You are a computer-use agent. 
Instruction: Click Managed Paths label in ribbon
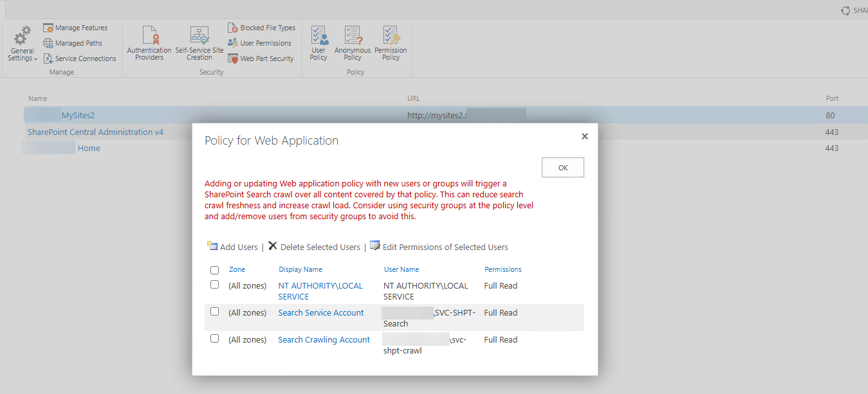tap(78, 44)
